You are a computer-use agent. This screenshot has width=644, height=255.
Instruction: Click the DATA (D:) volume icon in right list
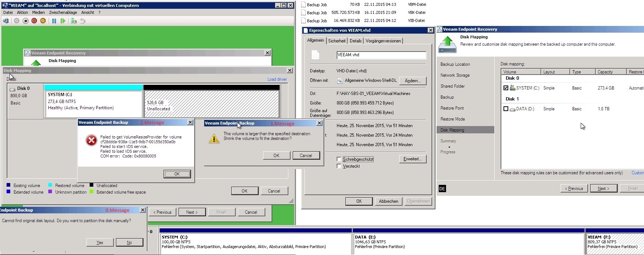[513, 109]
